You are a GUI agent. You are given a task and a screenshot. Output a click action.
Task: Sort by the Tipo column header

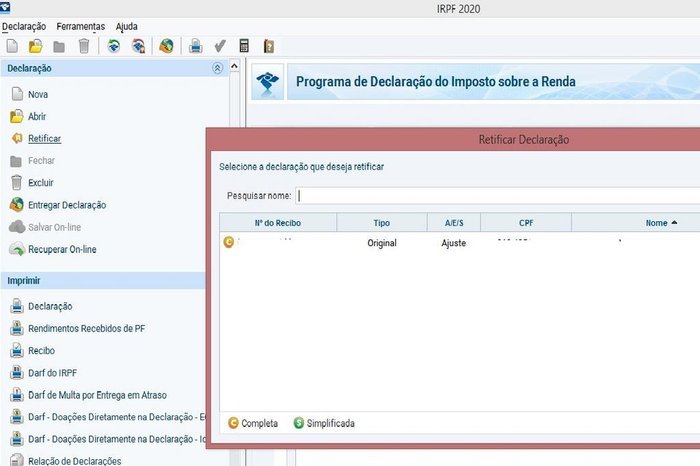point(382,223)
